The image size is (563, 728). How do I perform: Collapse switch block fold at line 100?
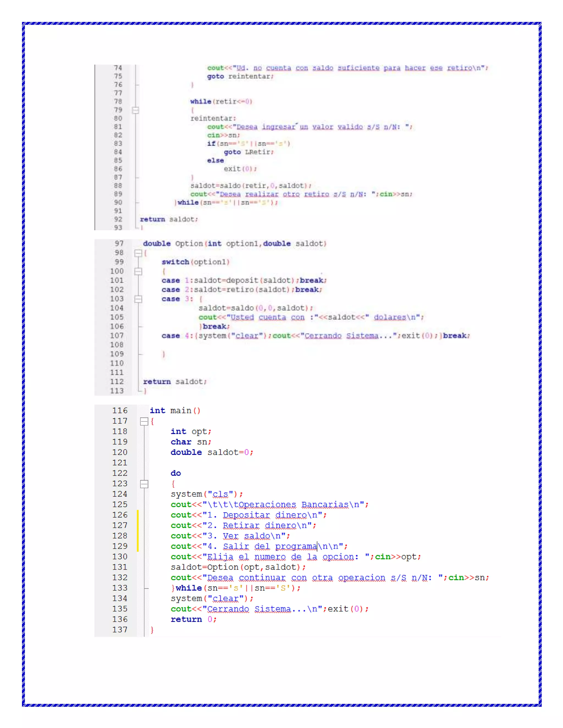point(138,271)
